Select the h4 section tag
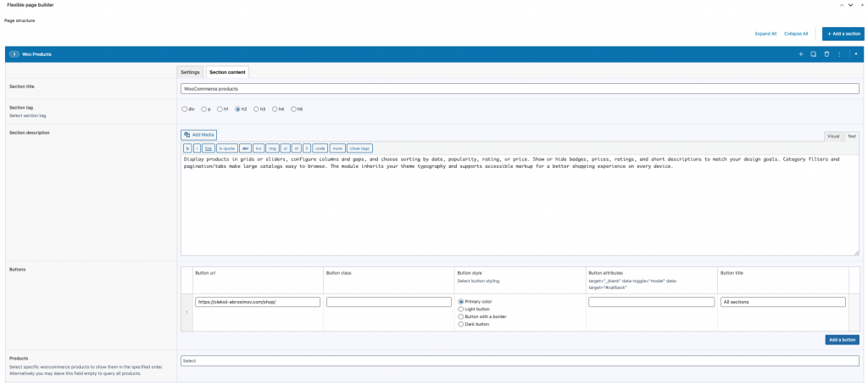The width and height of the screenshot is (868, 385). (x=275, y=109)
